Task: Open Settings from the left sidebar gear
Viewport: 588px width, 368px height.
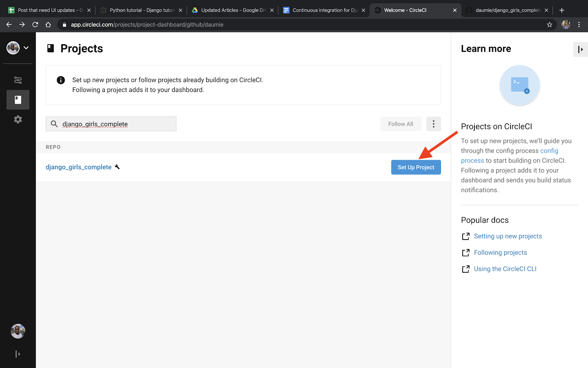Action: pos(18,119)
